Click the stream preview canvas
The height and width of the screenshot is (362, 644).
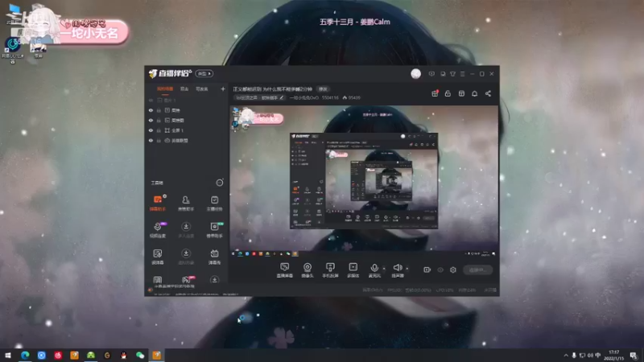[364, 181]
